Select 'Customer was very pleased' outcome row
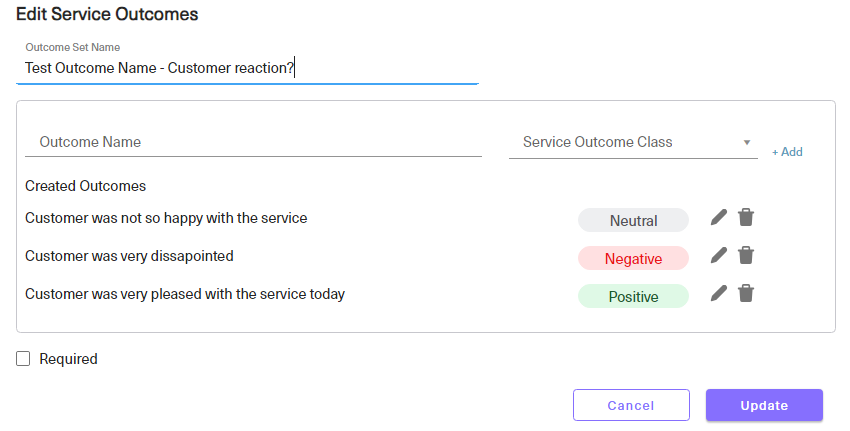The width and height of the screenshot is (850, 431). (185, 294)
